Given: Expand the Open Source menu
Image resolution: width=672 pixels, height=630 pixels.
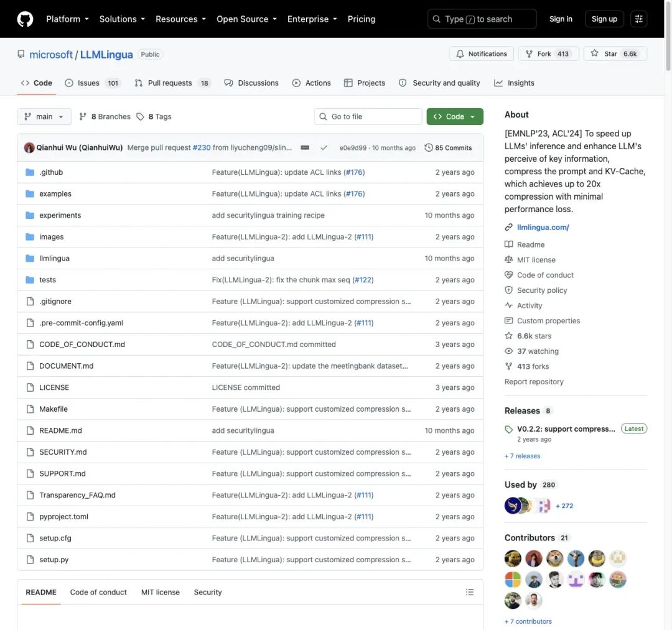Looking at the screenshot, I should (x=246, y=19).
